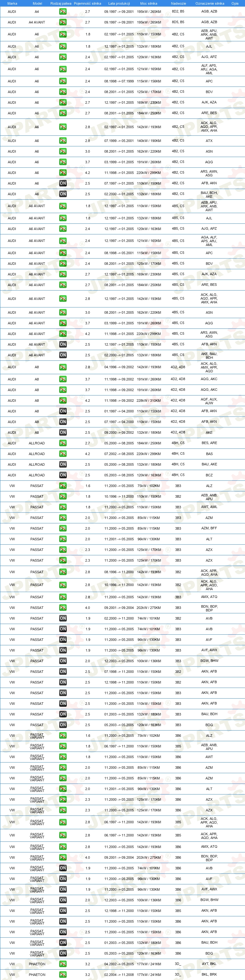Click the petrol icon in the A8 2.8 193KM row

tap(63, 367)
